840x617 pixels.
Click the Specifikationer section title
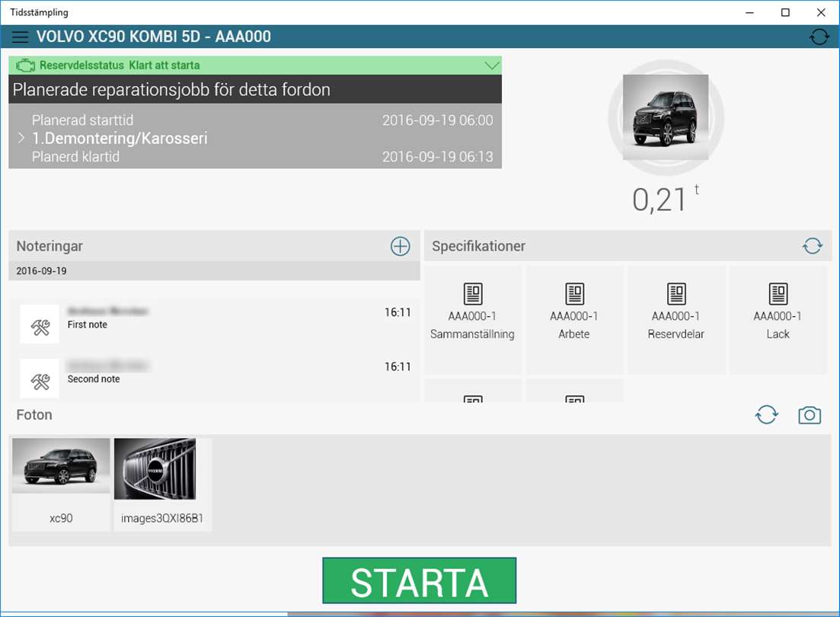[479, 246]
